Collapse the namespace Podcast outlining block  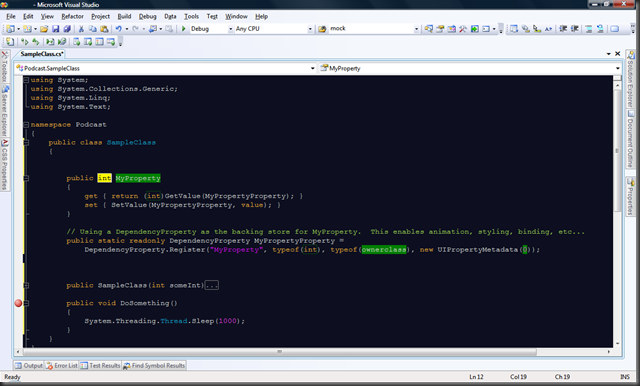(x=26, y=124)
